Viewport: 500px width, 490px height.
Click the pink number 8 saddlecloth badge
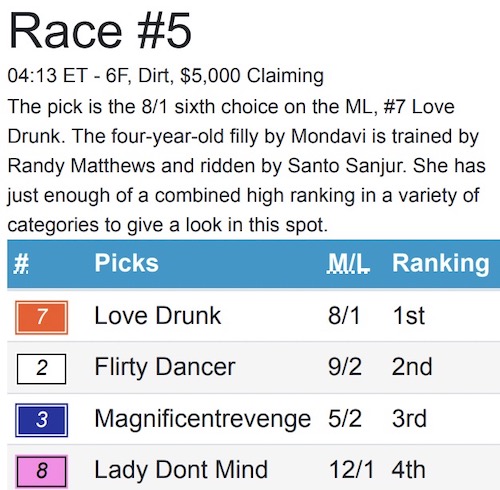tap(42, 471)
